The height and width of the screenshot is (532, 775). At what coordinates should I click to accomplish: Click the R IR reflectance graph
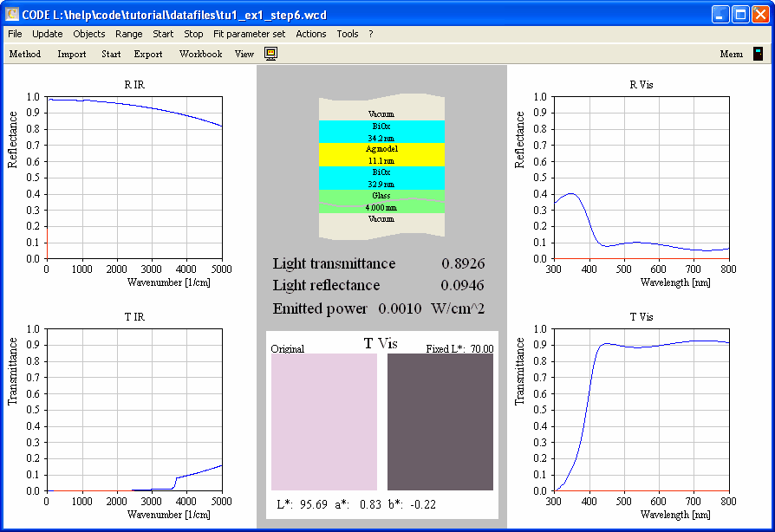134,178
